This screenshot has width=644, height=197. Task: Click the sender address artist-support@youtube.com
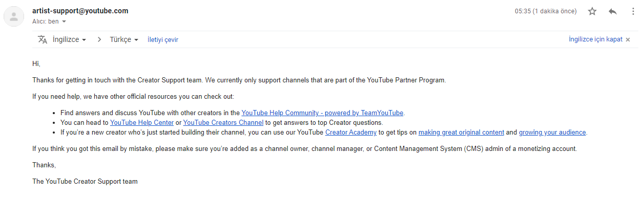click(80, 11)
